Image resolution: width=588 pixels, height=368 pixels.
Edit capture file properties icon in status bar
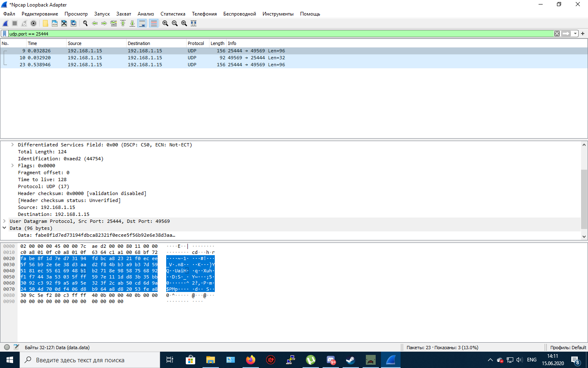pyautogui.click(x=16, y=347)
